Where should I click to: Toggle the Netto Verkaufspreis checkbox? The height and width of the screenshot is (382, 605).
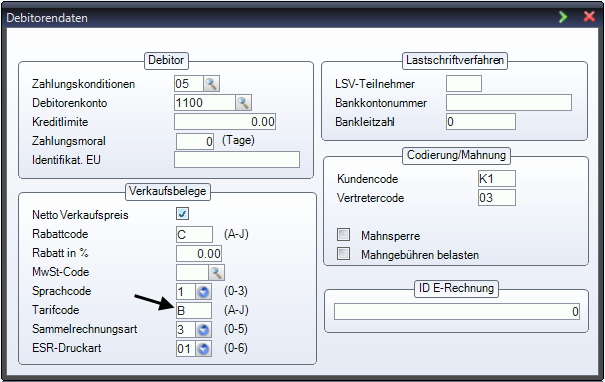pyautogui.click(x=183, y=214)
